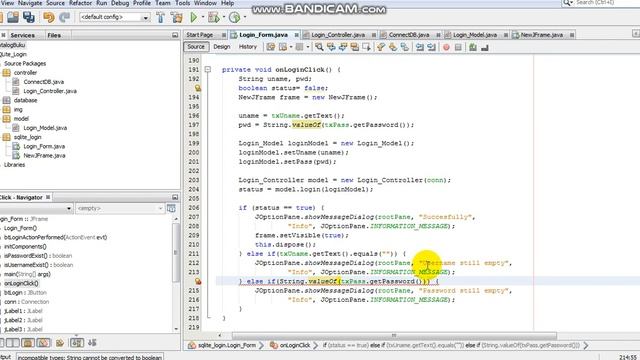Toggle the Navigator filter icon beside empty dropdown
Viewport: 640px width, 360px height.
point(171,209)
